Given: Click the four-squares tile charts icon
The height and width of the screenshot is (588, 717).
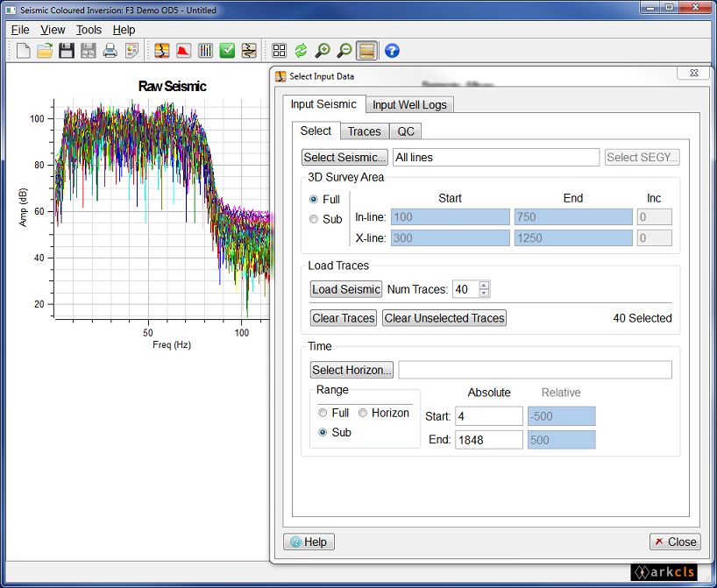Looking at the screenshot, I should coord(279,51).
